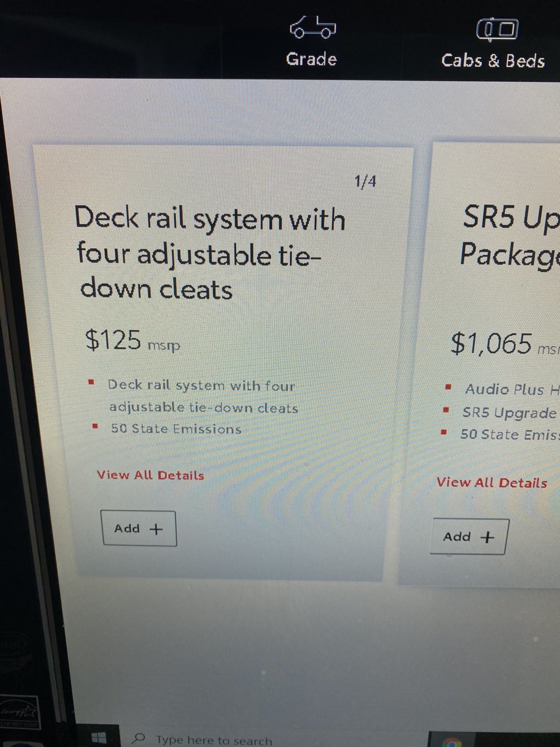Viewport: 560px width, 747px height.
Task: Click the 1/4 package counter
Action: coord(365,181)
